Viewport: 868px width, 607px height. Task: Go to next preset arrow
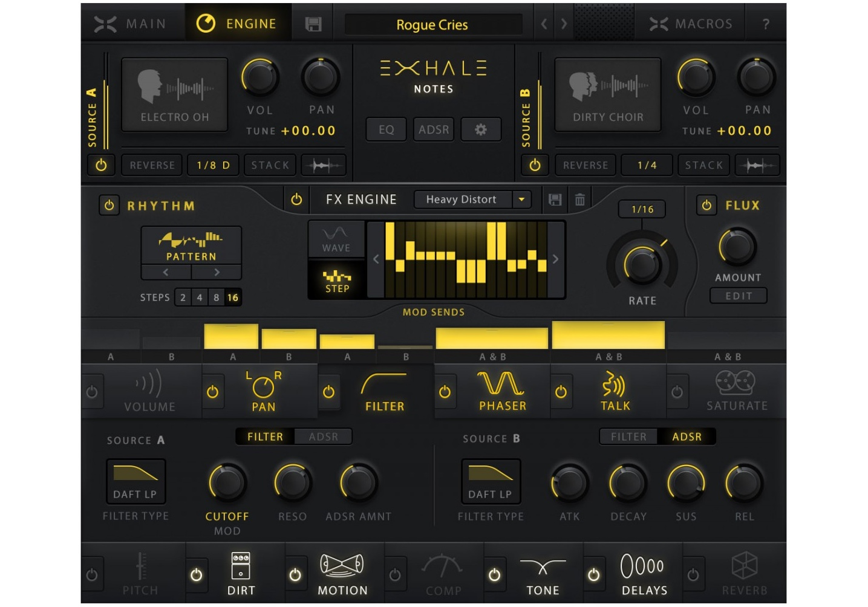pos(564,24)
